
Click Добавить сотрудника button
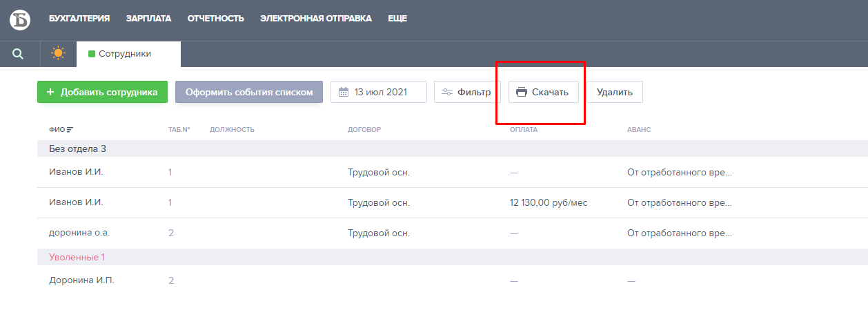(102, 92)
